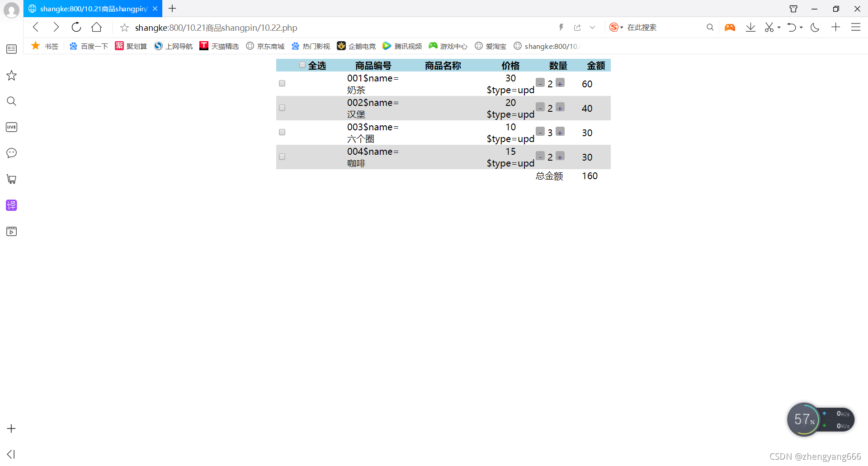
Task: Click the user profile avatar
Action: [11, 10]
